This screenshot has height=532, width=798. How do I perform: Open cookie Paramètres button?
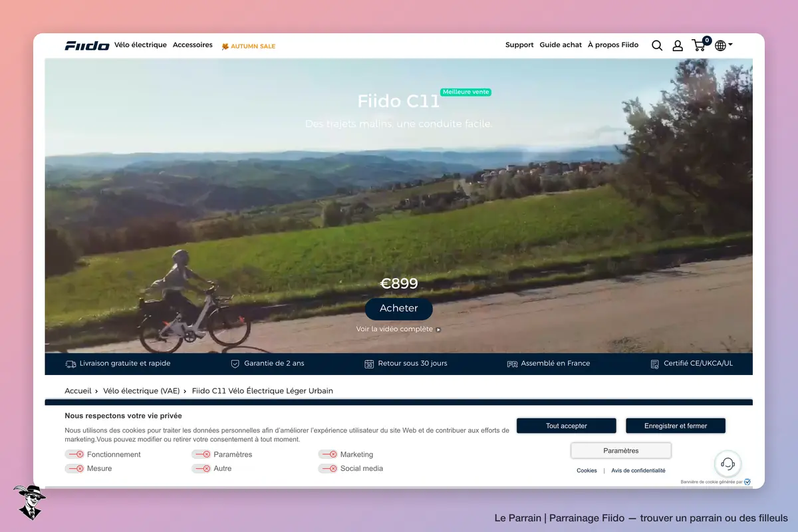click(x=621, y=451)
